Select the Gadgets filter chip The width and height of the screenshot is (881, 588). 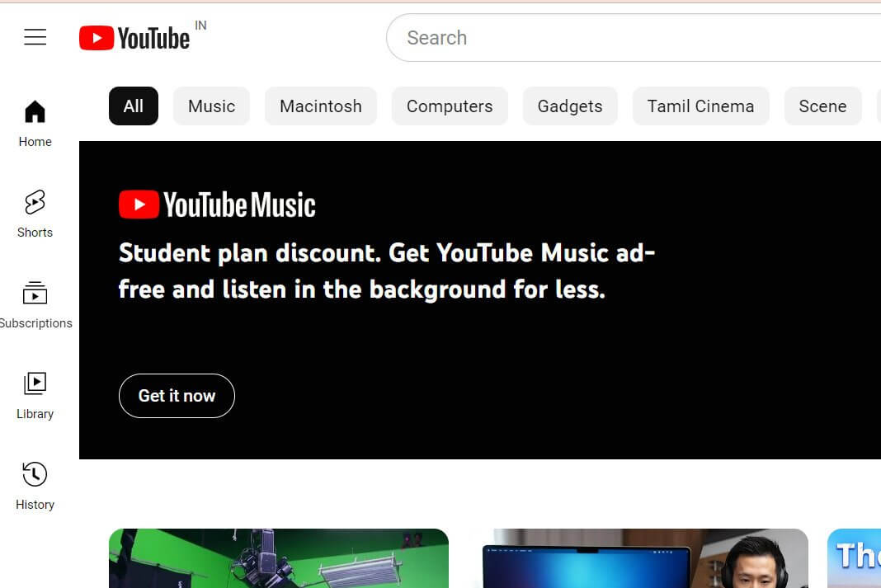[570, 106]
